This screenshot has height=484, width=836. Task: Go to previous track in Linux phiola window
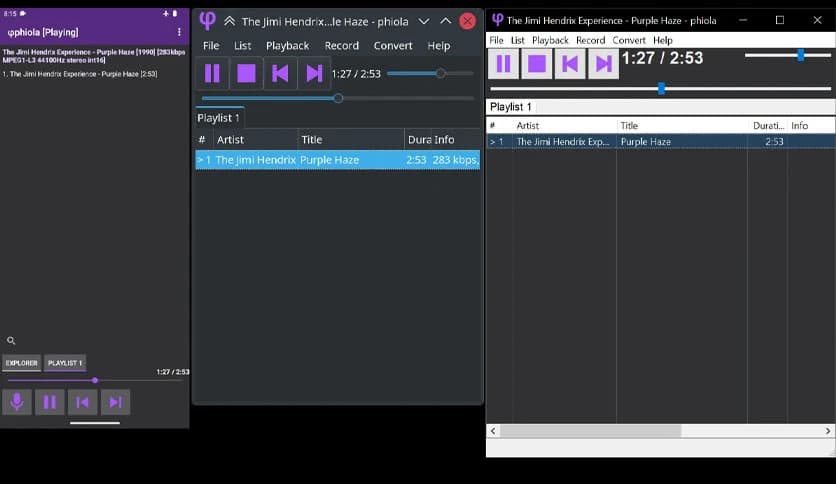[280, 73]
